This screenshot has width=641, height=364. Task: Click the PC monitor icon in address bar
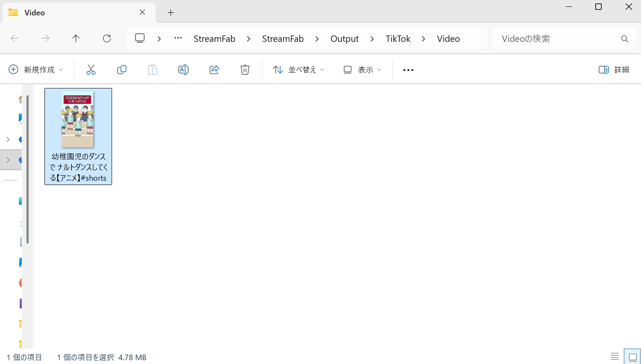(x=140, y=38)
